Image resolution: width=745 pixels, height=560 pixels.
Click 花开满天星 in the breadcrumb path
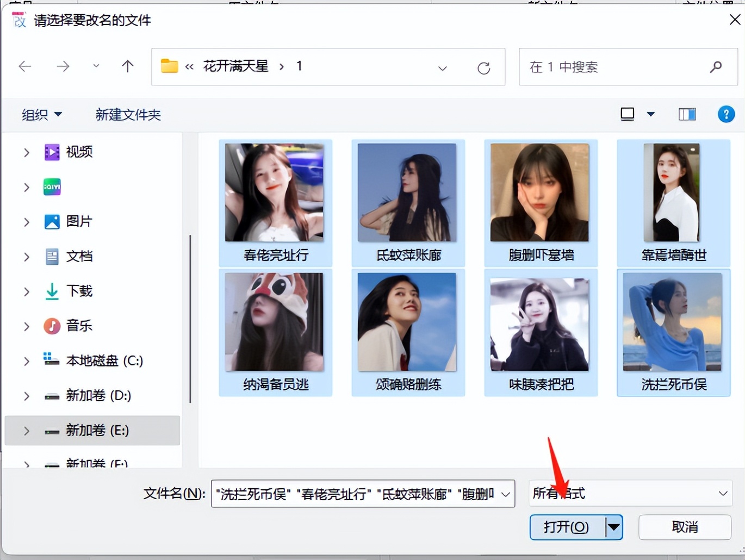(236, 66)
